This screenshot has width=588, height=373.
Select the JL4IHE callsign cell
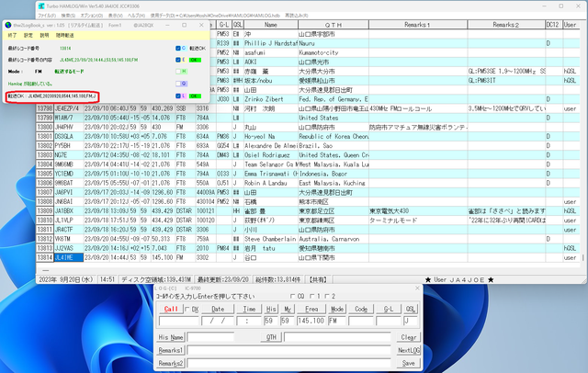point(69,257)
